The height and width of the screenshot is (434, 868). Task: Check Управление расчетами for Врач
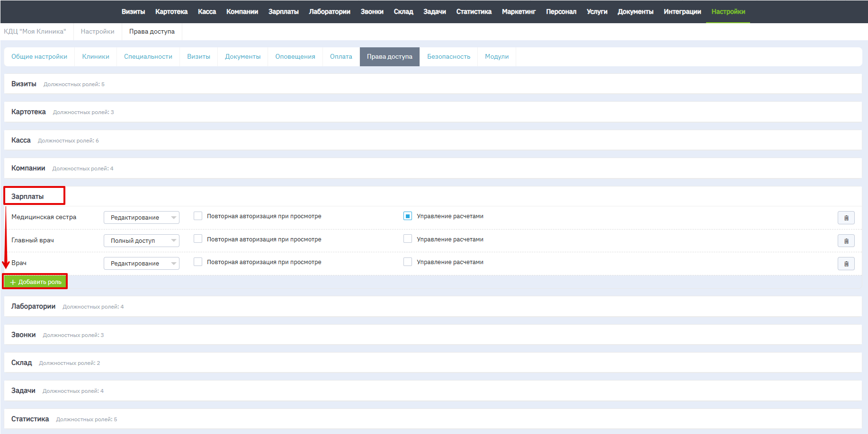tap(407, 262)
